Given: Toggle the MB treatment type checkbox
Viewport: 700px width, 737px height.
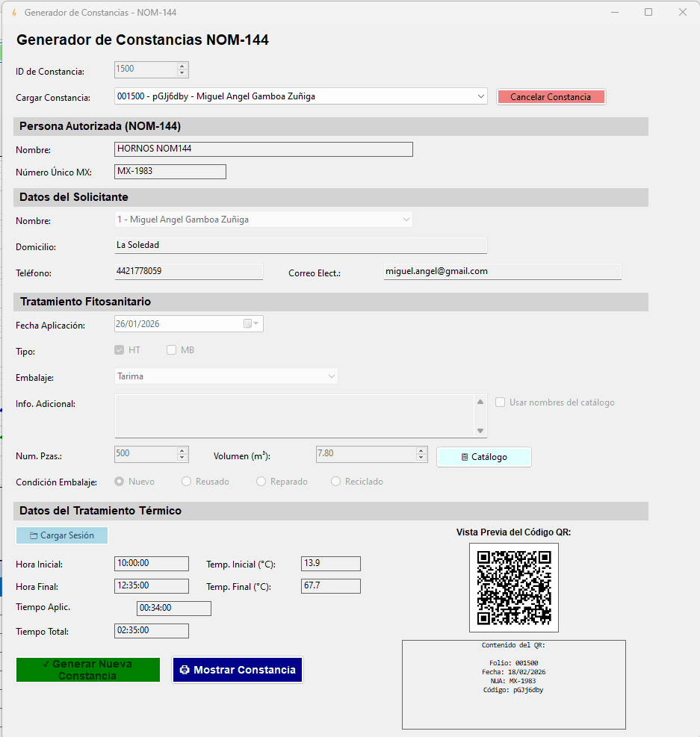Looking at the screenshot, I should pyautogui.click(x=172, y=349).
